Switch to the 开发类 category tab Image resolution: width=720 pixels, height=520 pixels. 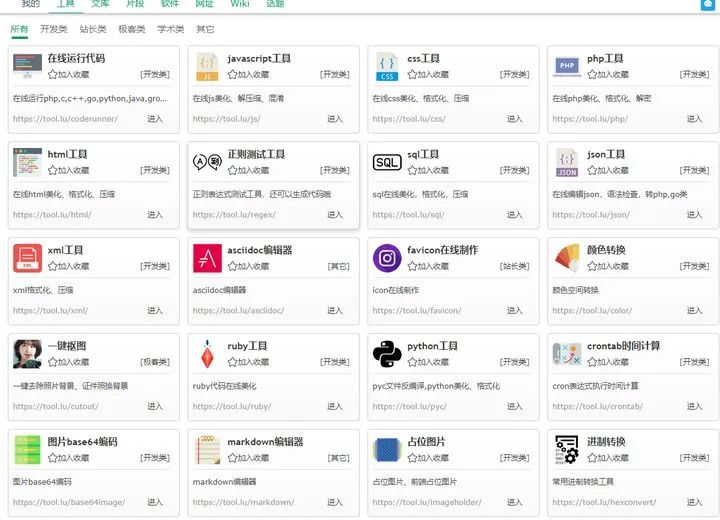54,29
